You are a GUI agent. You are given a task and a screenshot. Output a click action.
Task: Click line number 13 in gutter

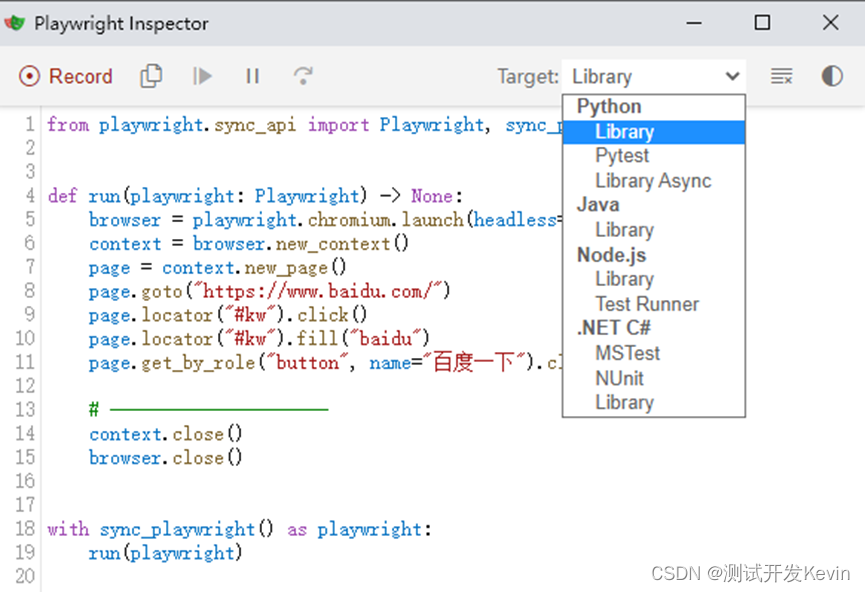(x=25, y=410)
